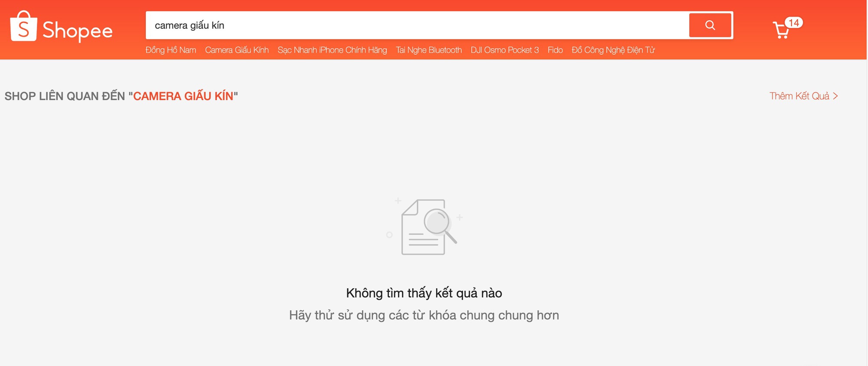Screen dimensions: 868x366
Task: Click the orange magnifier search button
Action: [710, 25]
